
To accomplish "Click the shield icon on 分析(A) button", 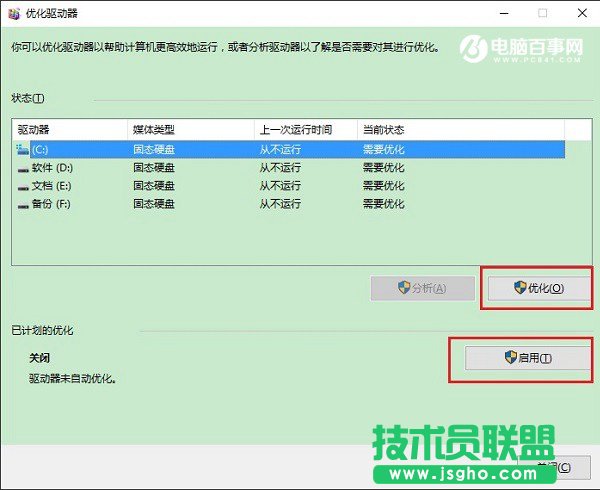I will (x=404, y=287).
